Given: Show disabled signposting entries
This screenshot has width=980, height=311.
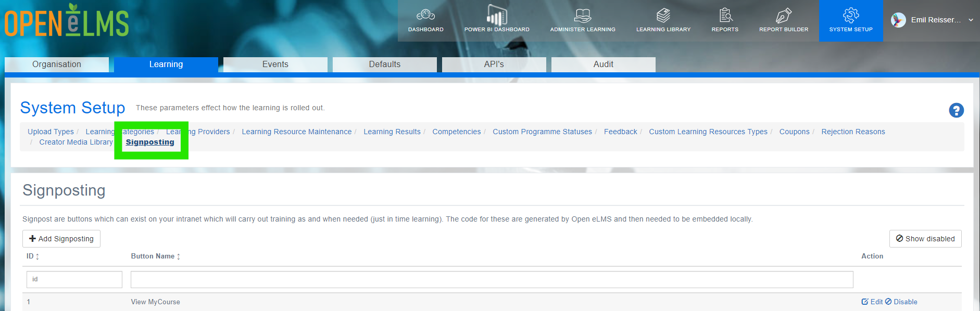Looking at the screenshot, I should pyautogui.click(x=925, y=239).
